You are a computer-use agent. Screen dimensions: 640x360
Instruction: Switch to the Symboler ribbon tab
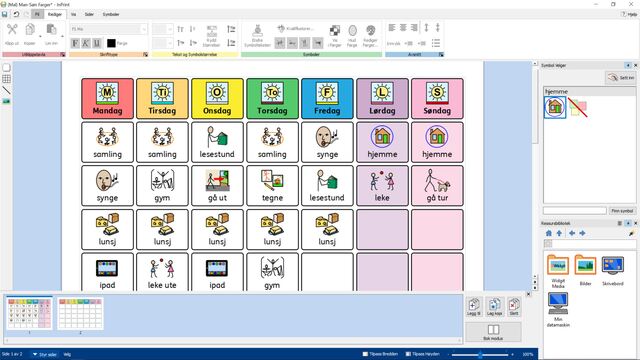click(111, 14)
